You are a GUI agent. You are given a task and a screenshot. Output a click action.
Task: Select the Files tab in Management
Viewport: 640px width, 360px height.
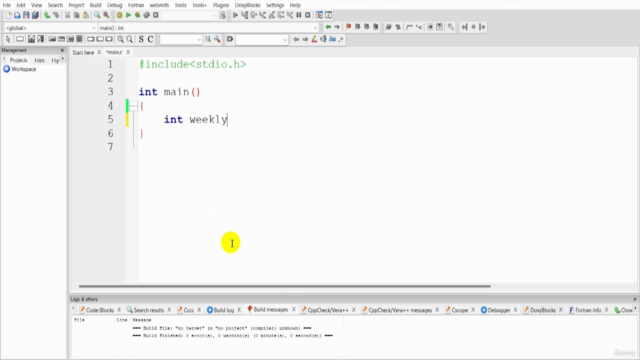pos(39,60)
